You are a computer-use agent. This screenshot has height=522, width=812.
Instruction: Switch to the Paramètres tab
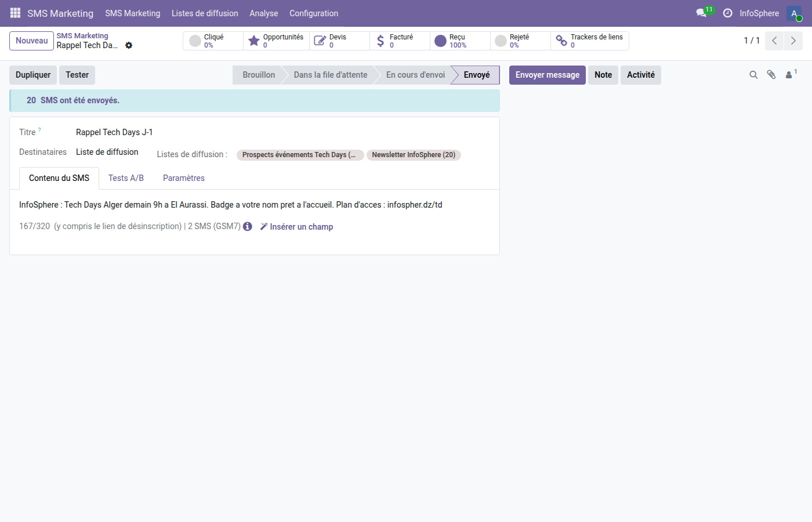coord(183,178)
